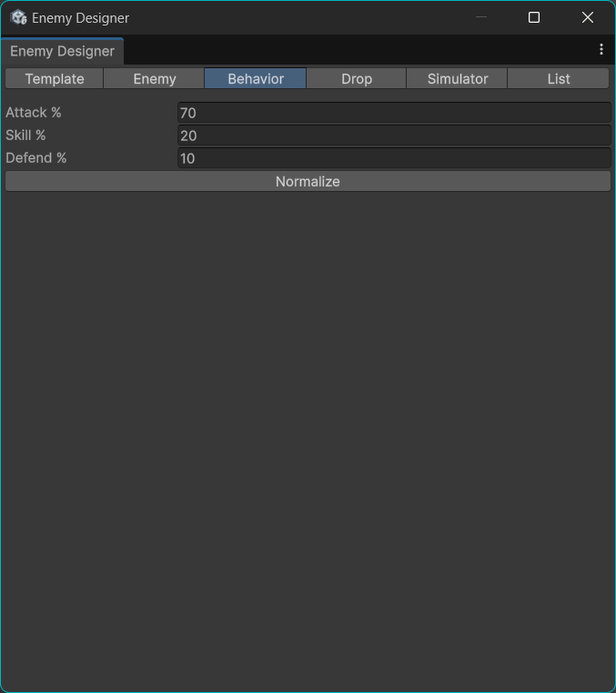Open the window options kebab menu
The width and height of the screenshot is (616, 693).
[601, 49]
